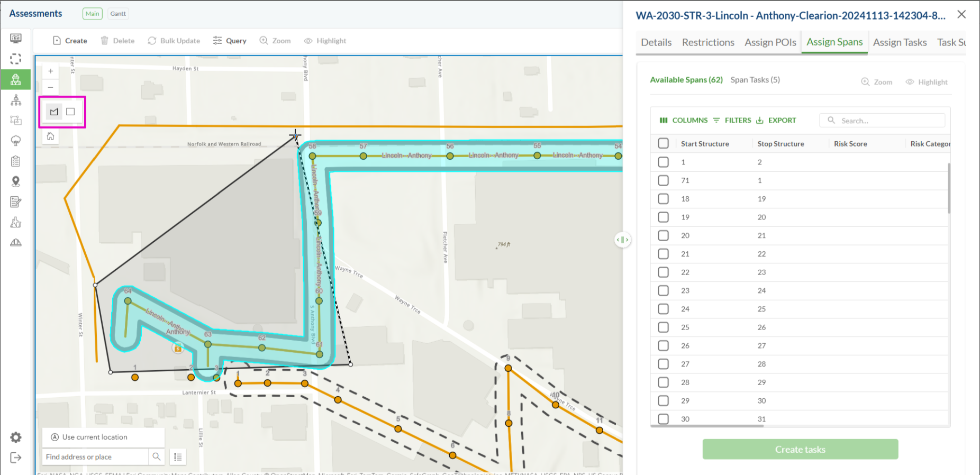Screen dimensions: 980x475
Task: Click the search magnifier for address
Action: 157,456
